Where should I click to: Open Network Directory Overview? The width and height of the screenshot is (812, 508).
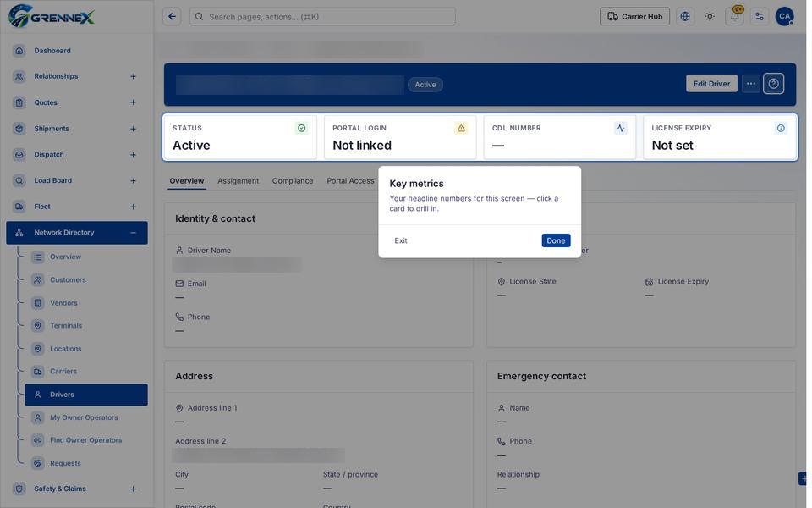pyautogui.click(x=65, y=257)
